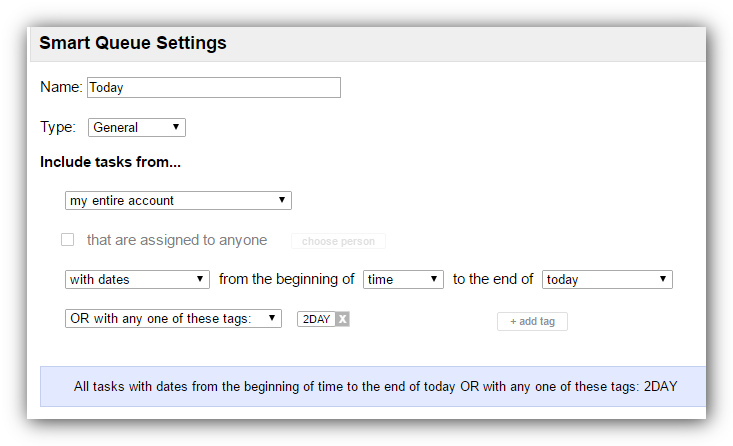Image resolution: width=733 pixels, height=446 pixels.
Task: Click the "Type:" field label
Action: (58, 127)
